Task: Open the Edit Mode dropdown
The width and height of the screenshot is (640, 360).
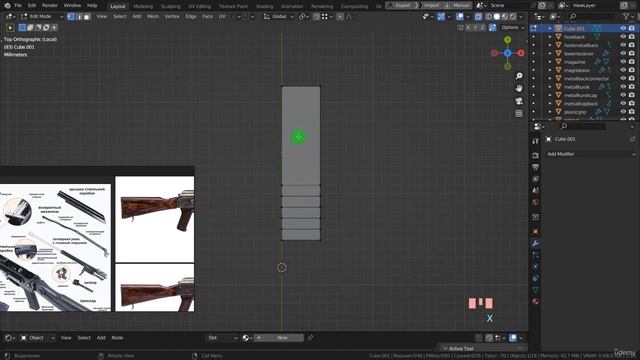Action: click(x=42, y=17)
